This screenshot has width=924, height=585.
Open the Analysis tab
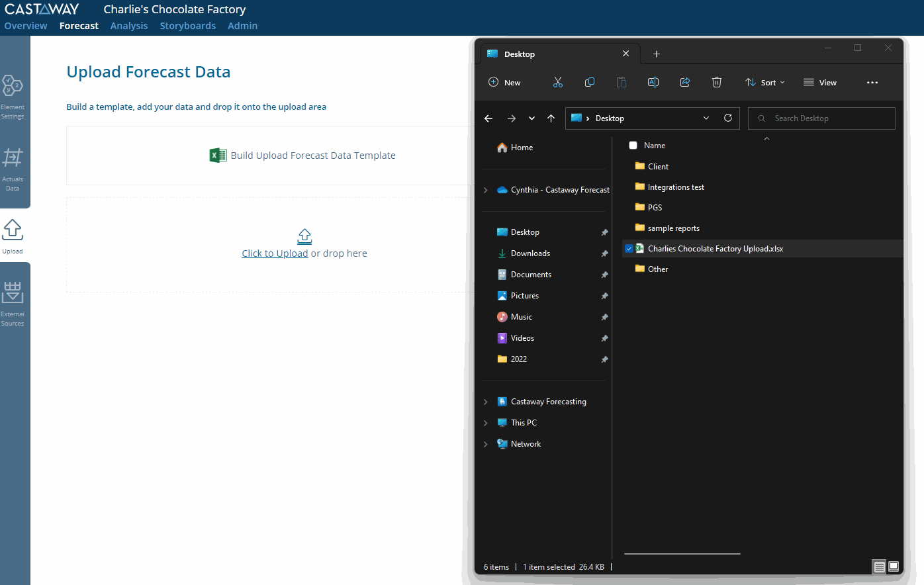point(129,26)
